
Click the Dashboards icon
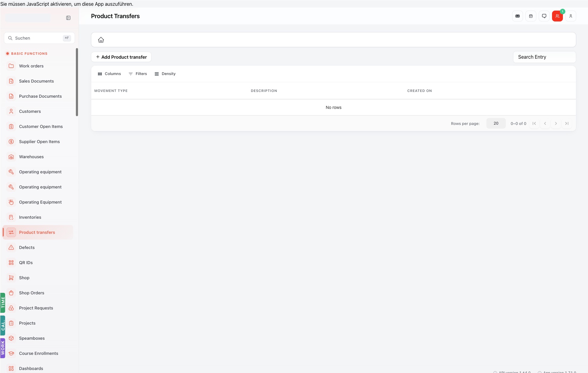pyautogui.click(x=11, y=368)
